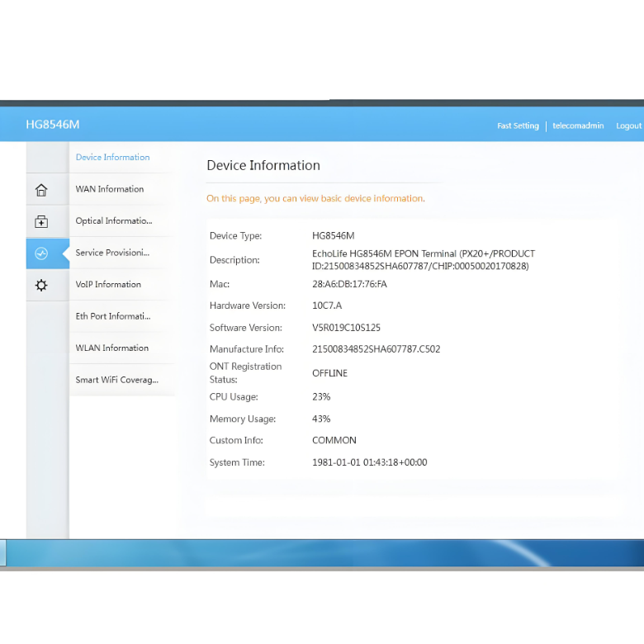644x644 pixels.
Task: Click the maintenance kit icon in sidebar
Action: [41, 221]
